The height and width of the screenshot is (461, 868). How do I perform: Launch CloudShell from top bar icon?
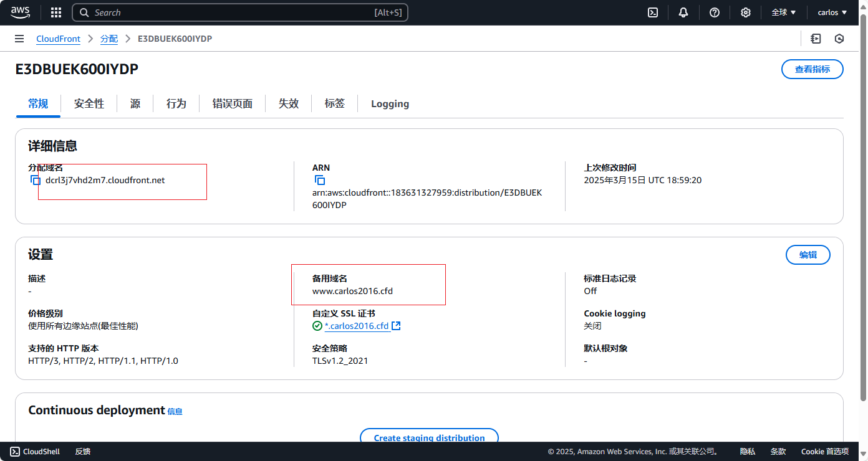(653, 12)
